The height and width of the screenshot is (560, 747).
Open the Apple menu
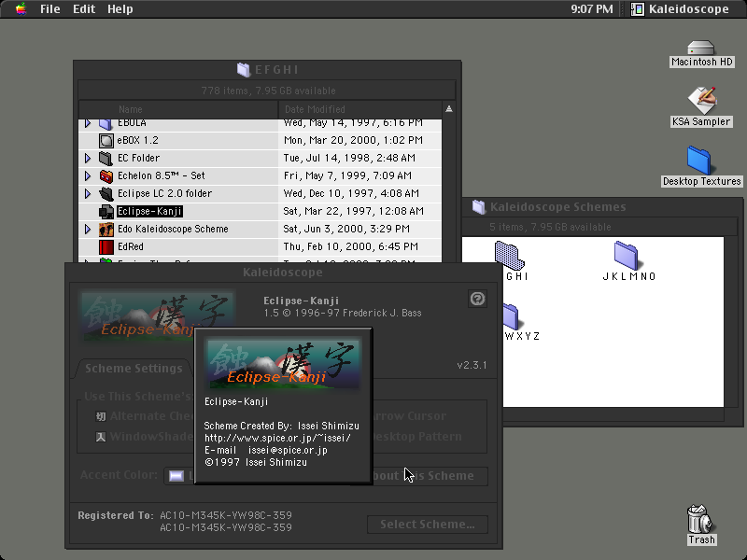(x=21, y=8)
